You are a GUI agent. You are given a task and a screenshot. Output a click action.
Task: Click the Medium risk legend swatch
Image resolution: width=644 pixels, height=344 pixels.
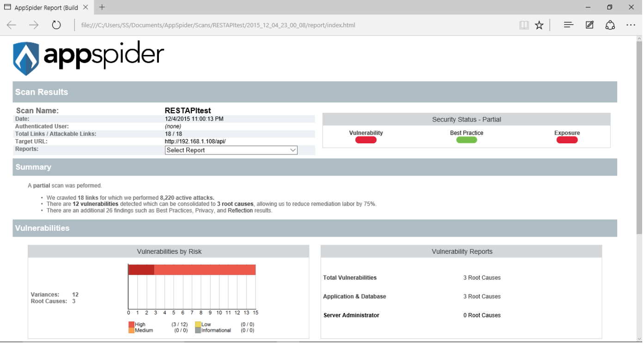click(x=131, y=330)
